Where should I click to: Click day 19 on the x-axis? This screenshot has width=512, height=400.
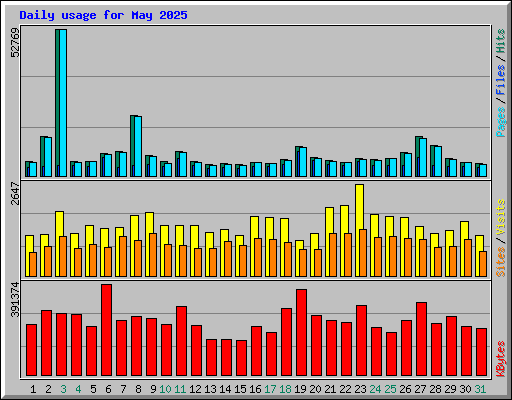(300, 389)
